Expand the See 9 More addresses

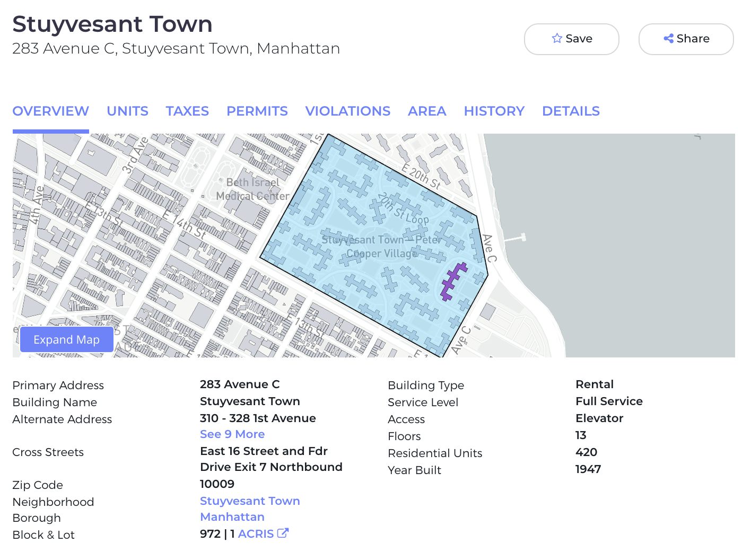tap(232, 434)
